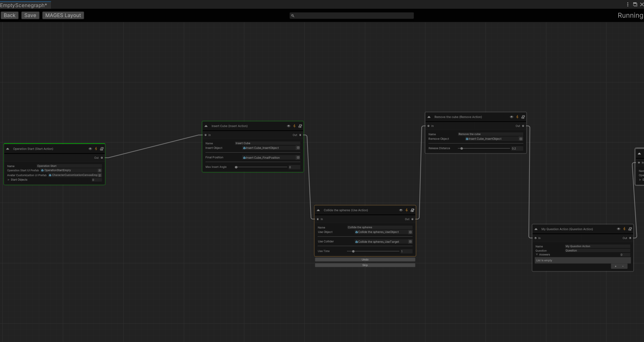Expand the Start Objects list on Operation Start
Screen dimensions: 644x342
(8, 180)
